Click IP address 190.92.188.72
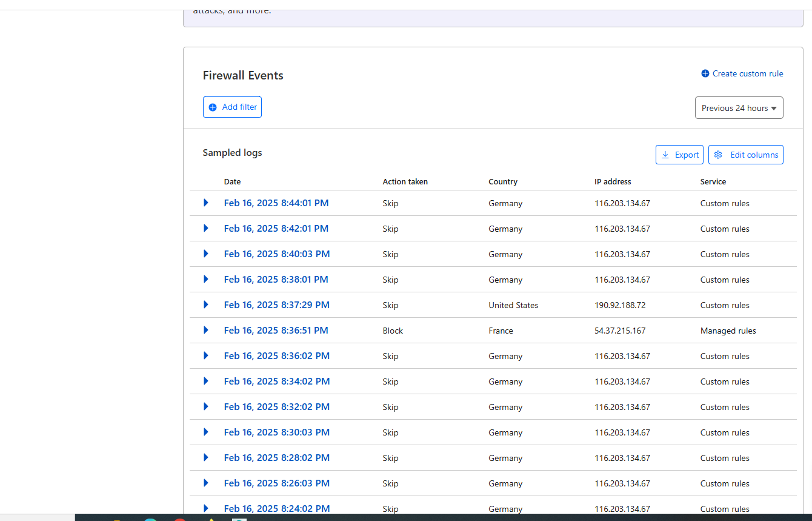The height and width of the screenshot is (521, 812). tap(620, 305)
